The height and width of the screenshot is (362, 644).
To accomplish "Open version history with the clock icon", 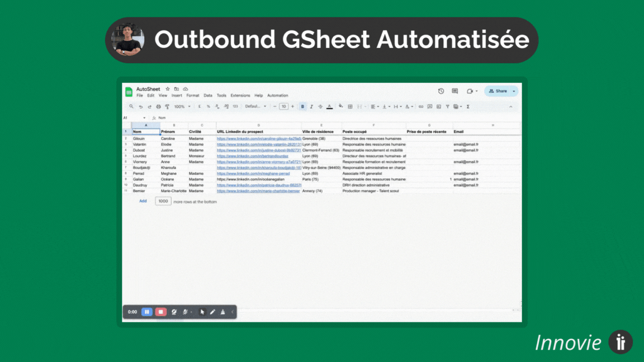I will [440, 90].
